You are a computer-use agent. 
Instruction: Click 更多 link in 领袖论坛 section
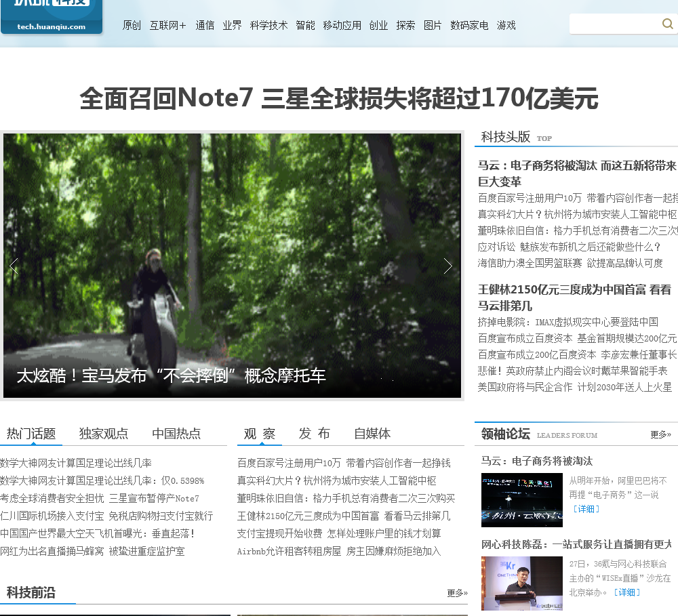pyautogui.click(x=660, y=434)
